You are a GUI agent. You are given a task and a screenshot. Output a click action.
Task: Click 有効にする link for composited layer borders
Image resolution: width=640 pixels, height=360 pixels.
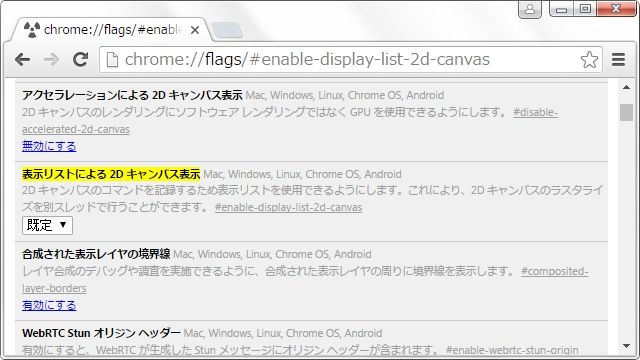49,305
